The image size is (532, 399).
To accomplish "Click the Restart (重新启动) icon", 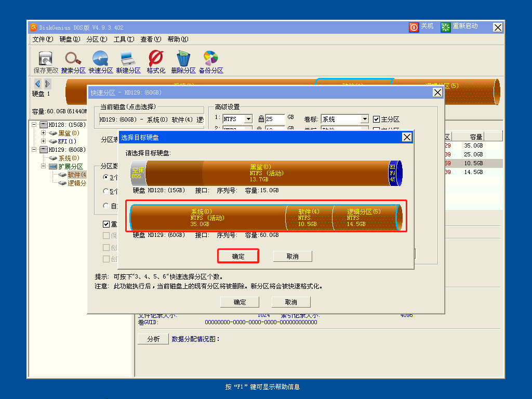I will click(445, 27).
